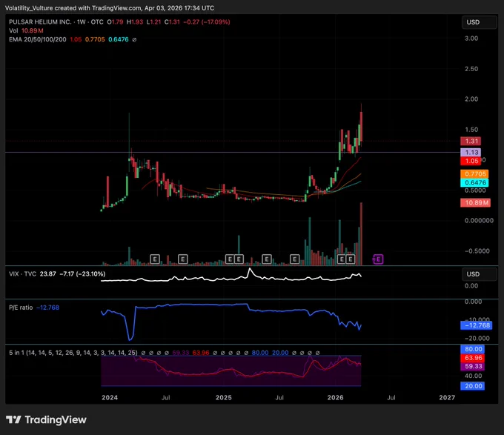
Task: Click the blue 80.00 axis label
Action: [x=473, y=349]
